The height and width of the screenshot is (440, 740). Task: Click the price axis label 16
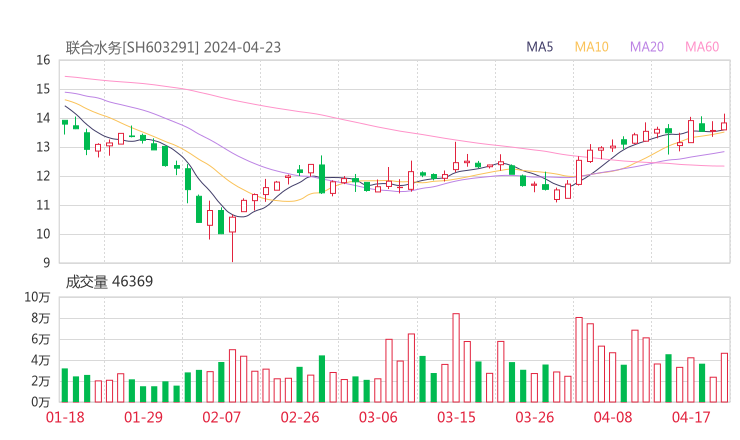coord(43,60)
